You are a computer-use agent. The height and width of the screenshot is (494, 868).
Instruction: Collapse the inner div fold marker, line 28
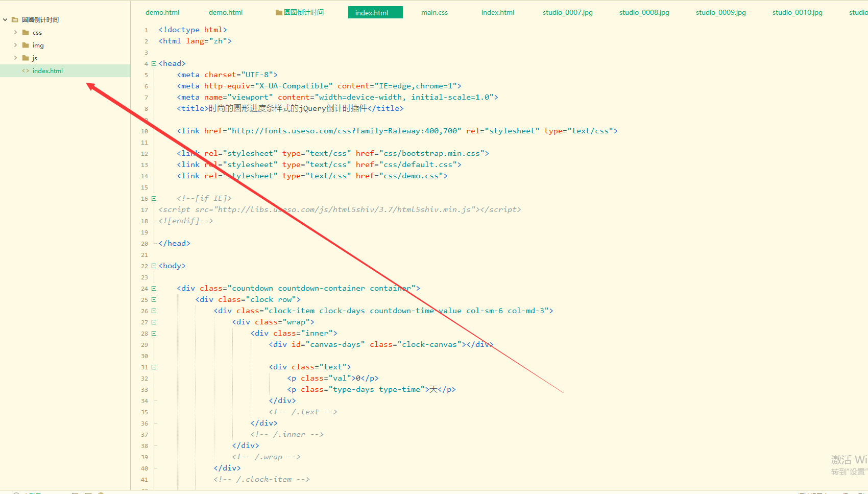click(x=154, y=334)
